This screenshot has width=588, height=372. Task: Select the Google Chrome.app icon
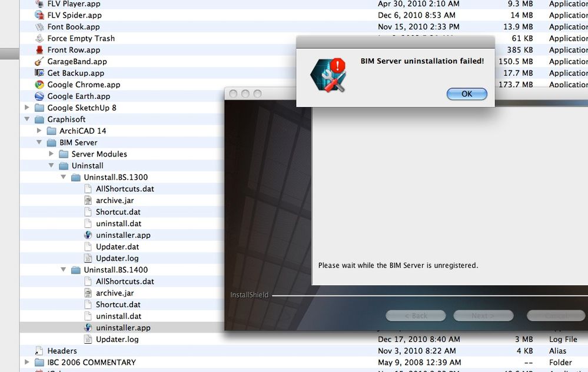tap(38, 84)
